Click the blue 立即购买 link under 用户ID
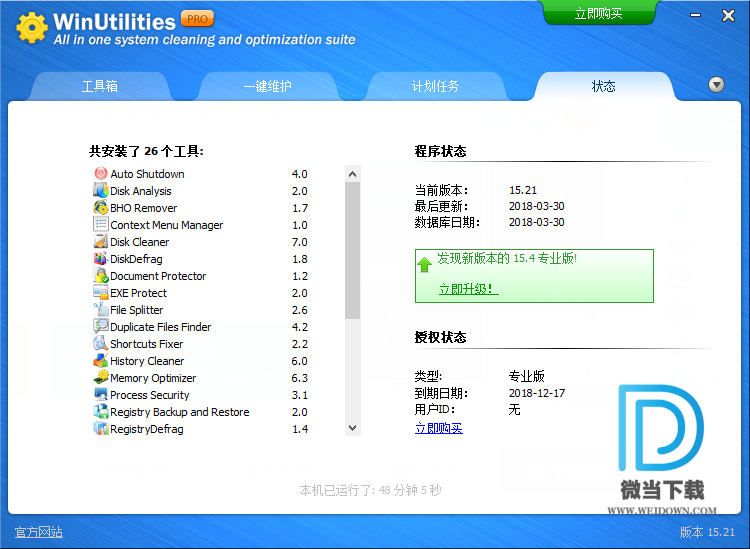Screen dimensions: 750x549 [x=439, y=428]
